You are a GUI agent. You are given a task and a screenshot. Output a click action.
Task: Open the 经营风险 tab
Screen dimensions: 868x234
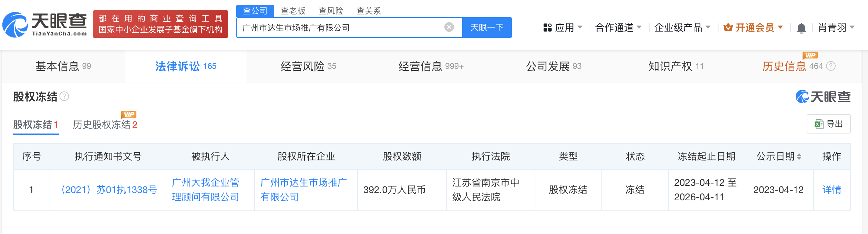point(308,66)
